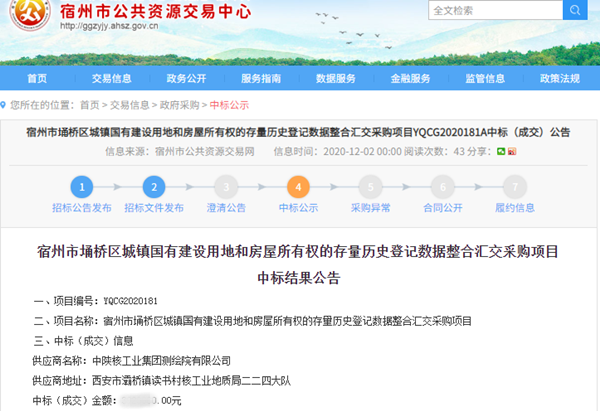Open the 首页 navigation menu item
Viewport: 600px width, 411px height.
(37, 79)
